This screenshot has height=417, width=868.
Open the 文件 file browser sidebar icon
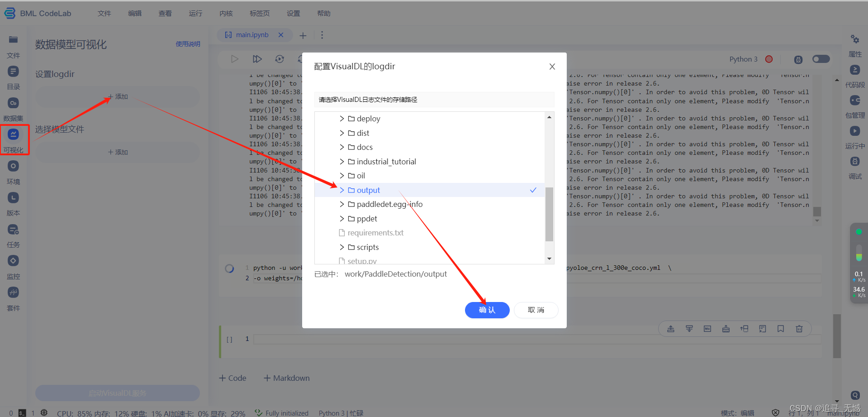click(13, 40)
